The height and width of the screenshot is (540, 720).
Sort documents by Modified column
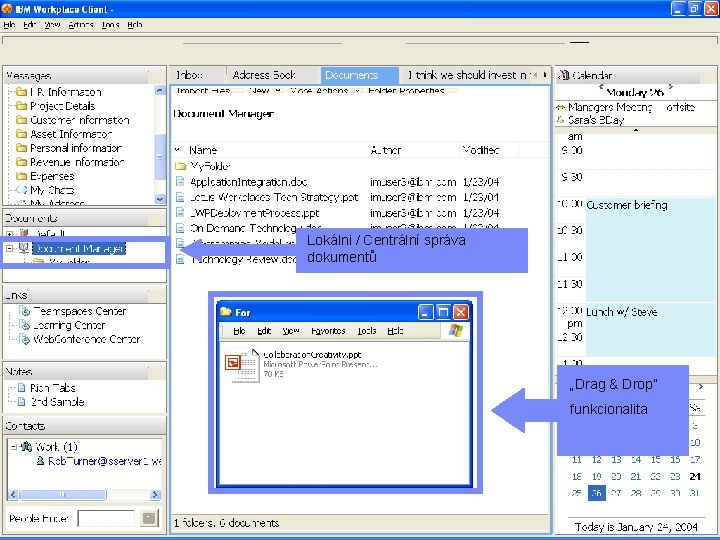pyautogui.click(x=480, y=150)
